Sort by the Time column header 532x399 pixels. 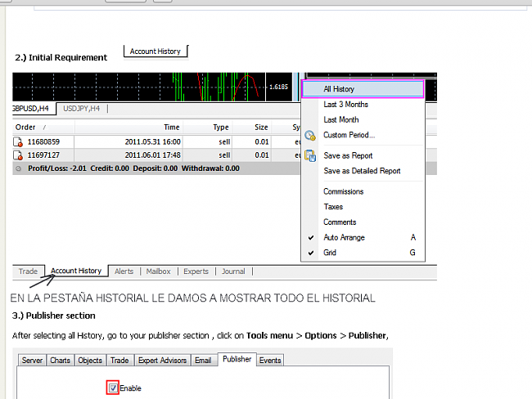[x=129, y=128]
